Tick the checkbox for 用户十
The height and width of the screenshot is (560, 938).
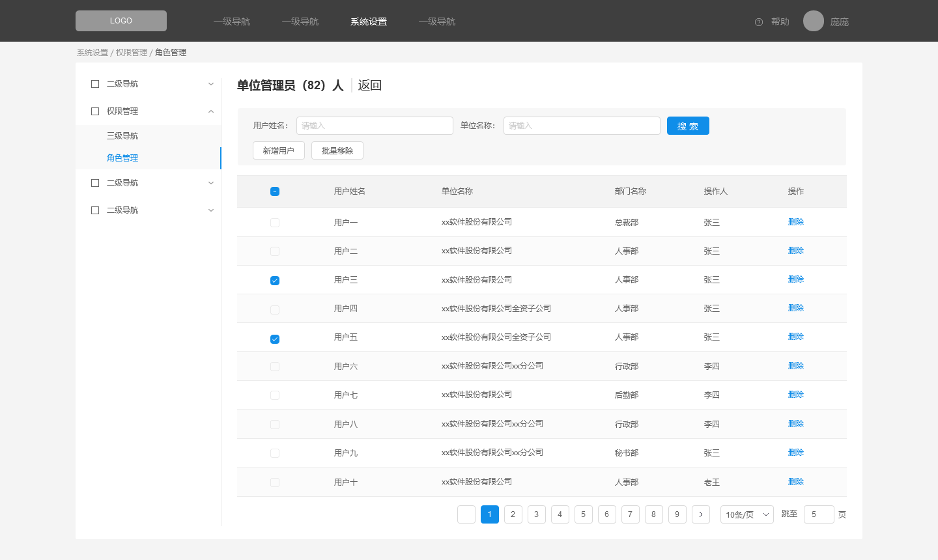point(275,483)
